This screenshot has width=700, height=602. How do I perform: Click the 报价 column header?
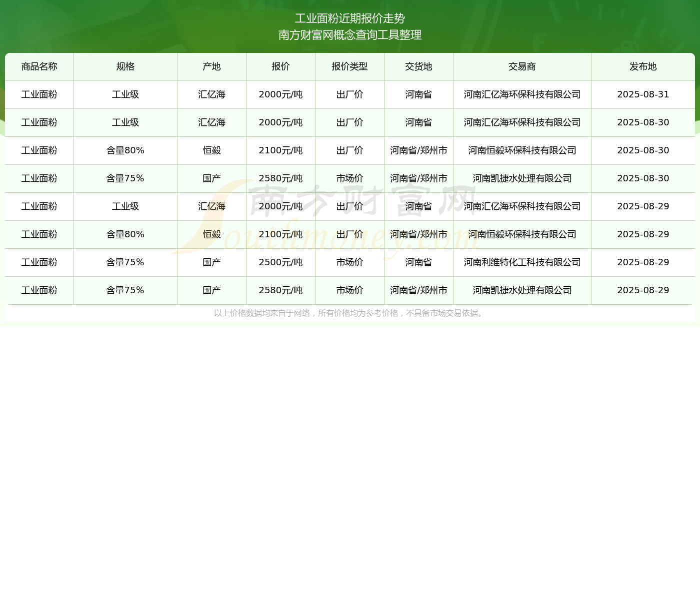tap(281, 66)
